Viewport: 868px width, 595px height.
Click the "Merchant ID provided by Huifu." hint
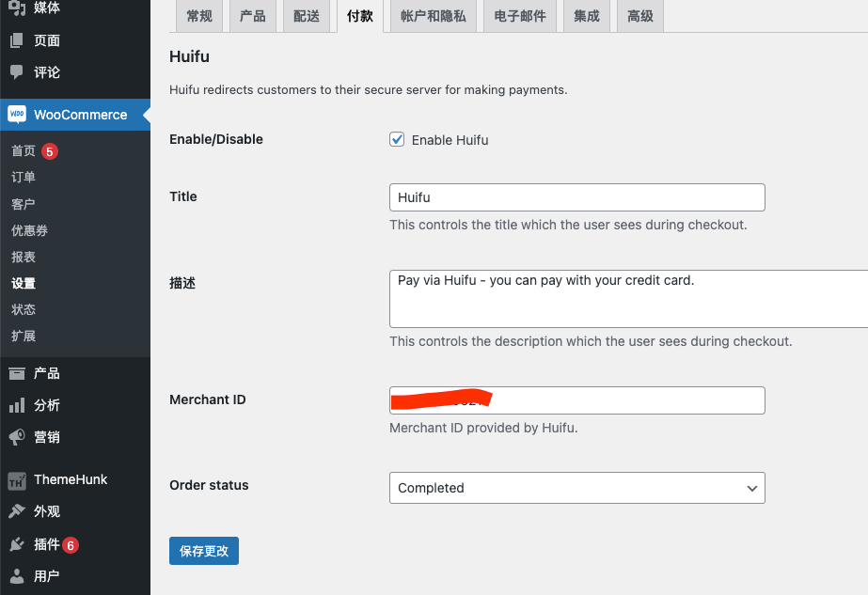tap(483, 428)
